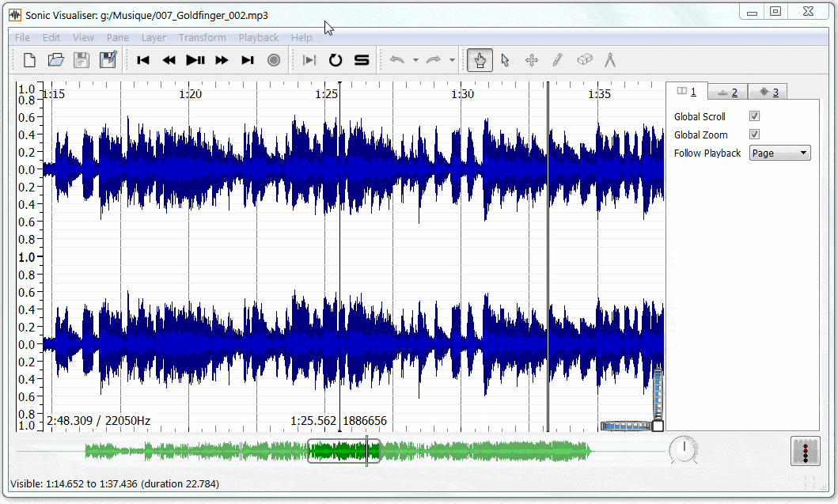This screenshot has width=838, height=504.
Task: Open the Follow Playback dropdown
Action: click(x=779, y=153)
